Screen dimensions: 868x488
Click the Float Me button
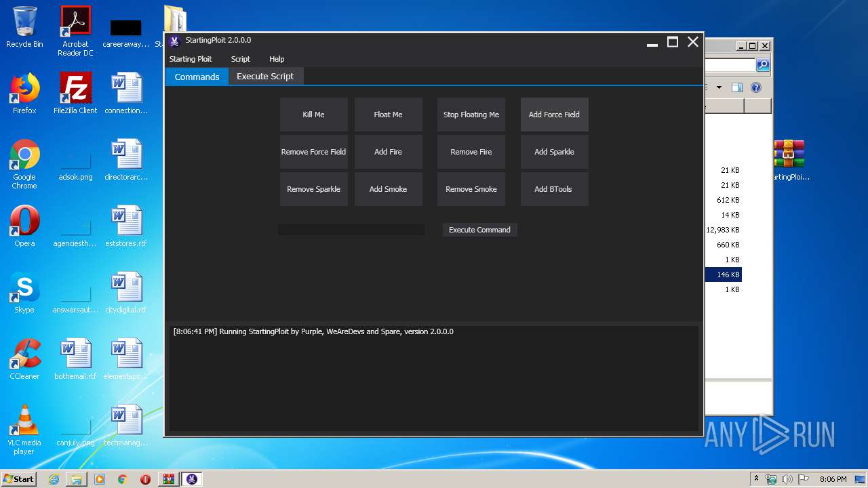[388, 115]
